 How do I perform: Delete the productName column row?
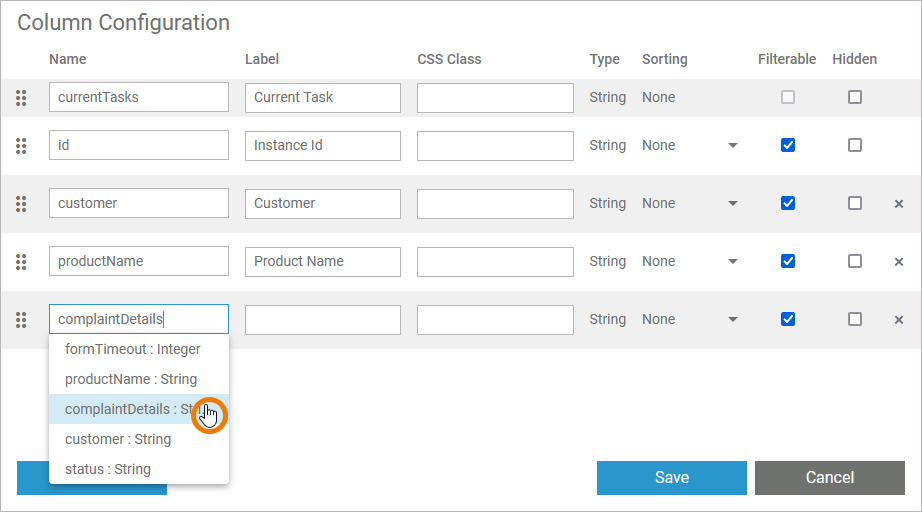coord(898,262)
